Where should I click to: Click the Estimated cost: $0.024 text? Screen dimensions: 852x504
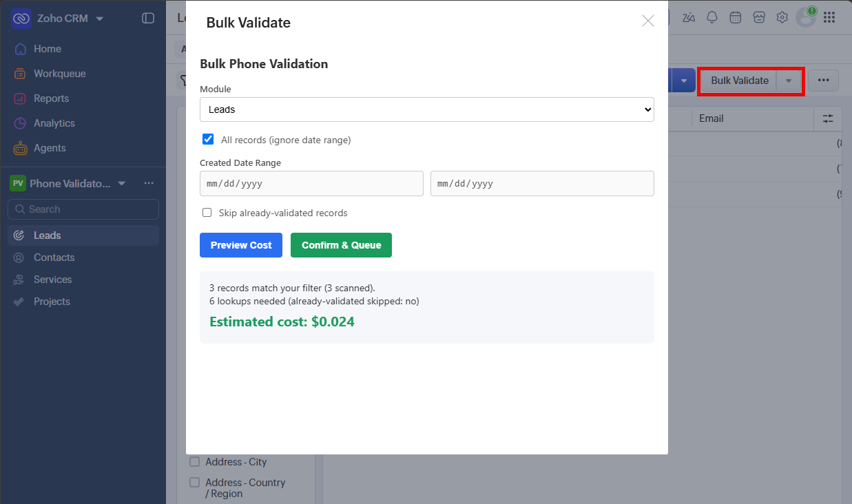click(282, 322)
